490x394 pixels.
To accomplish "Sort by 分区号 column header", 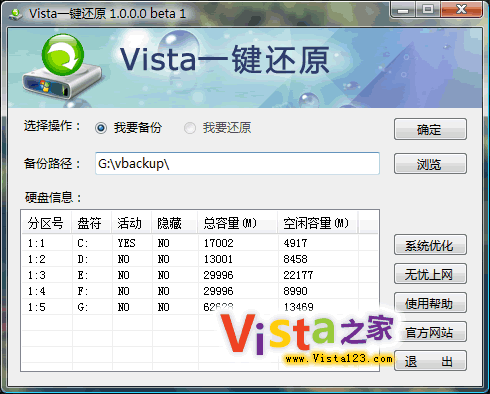I will point(47,222).
